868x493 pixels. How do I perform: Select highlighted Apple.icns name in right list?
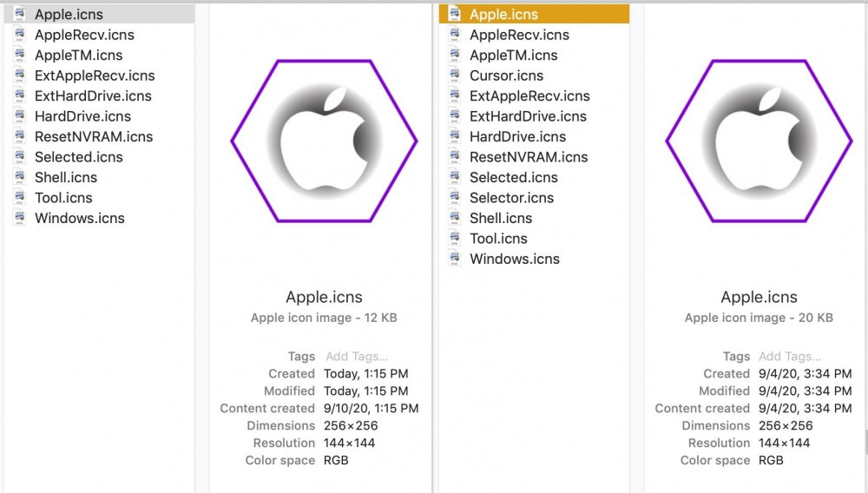503,15
